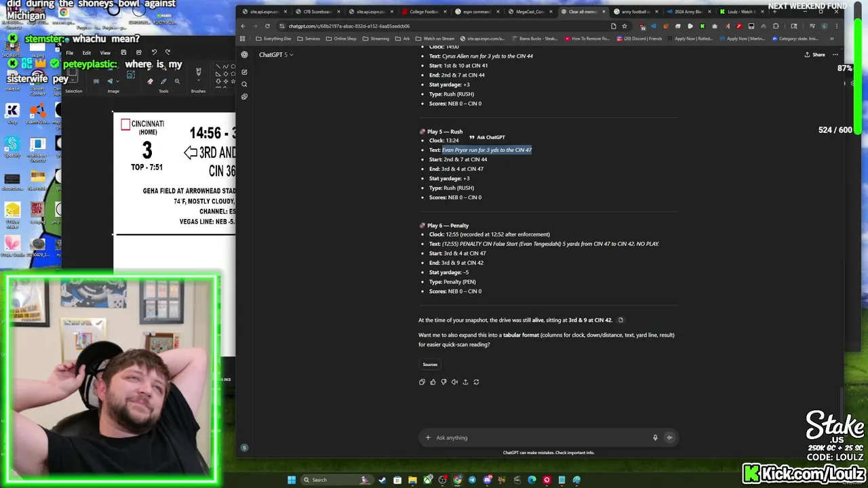Click the Share button in ChatGPT header
This screenshot has width=868, height=488.
(814, 55)
